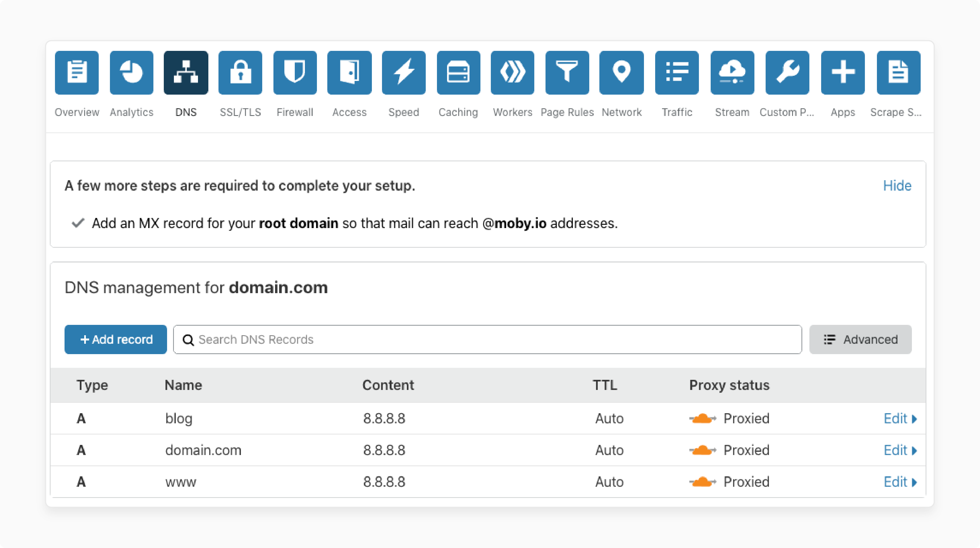Expand Edit for the www record
This screenshot has width=980, height=548.
coord(900,482)
